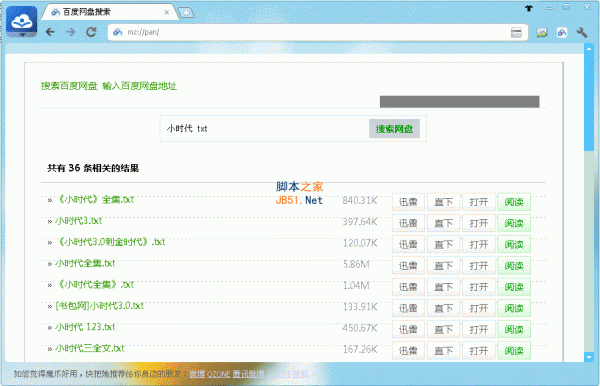Click 打开 for 《小时代3.0刺金时代》.txt
The height and width of the screenshot is (386, 600).
point(479,244)
